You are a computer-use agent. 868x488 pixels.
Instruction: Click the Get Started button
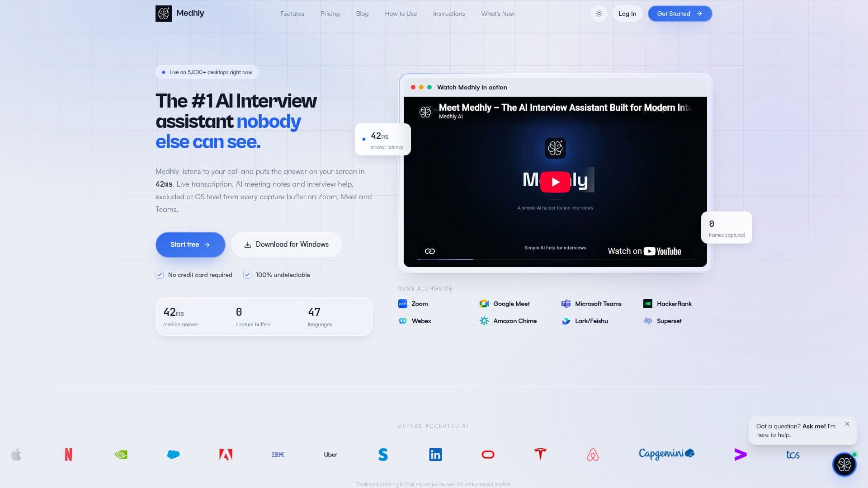680,14
